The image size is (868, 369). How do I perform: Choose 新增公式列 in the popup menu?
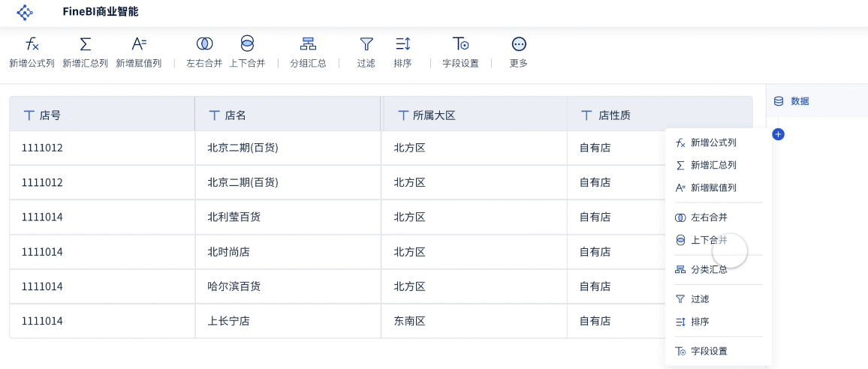(x=713, y=142)
